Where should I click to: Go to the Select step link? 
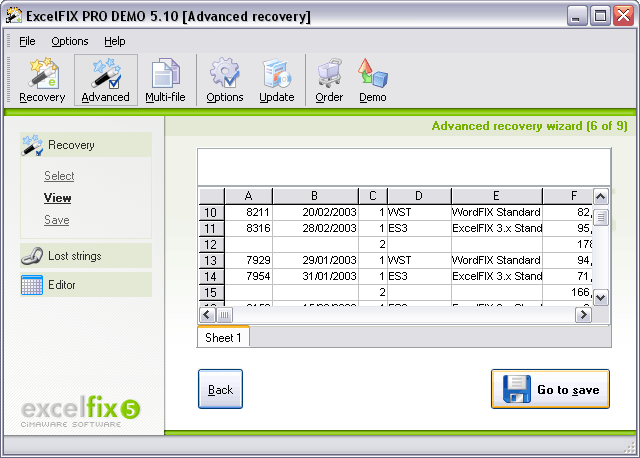(59, 176)
